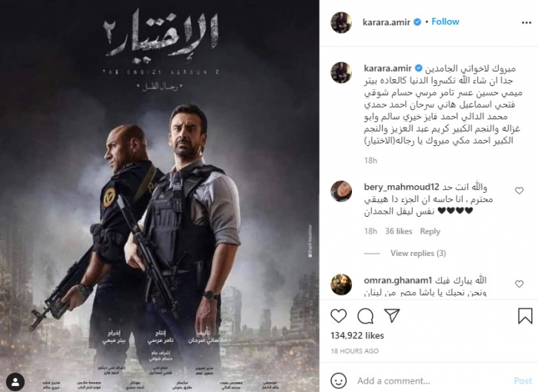Open comments via the speech bubble icon
Image resolution: width=538 pixels, height=392 pixels.
365,316
